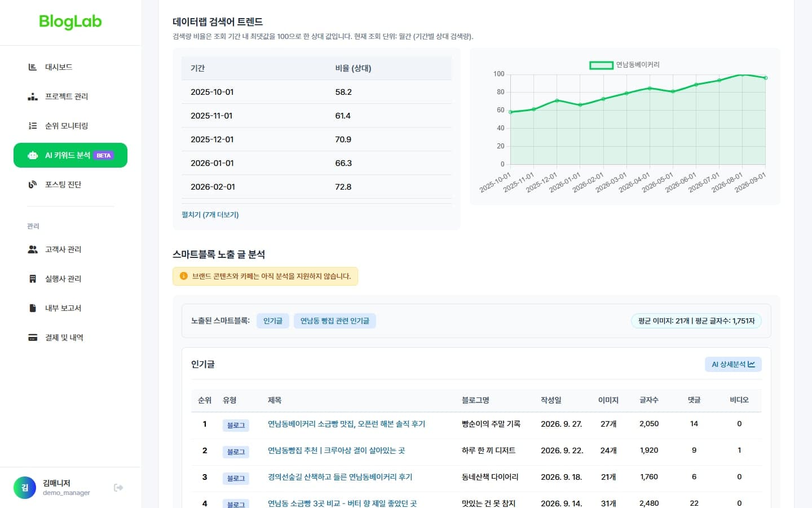Click the 2025-12-01 period cell

coord(212,139)
